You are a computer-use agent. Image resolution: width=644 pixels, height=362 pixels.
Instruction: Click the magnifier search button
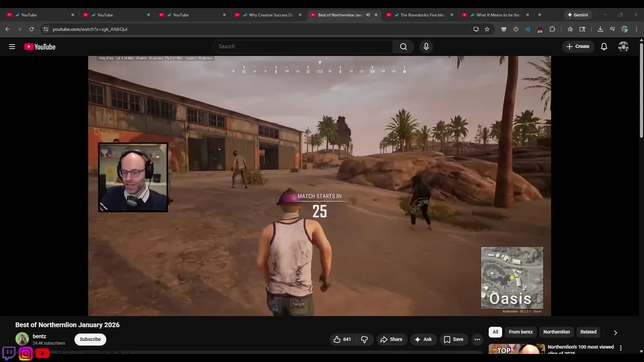coord(403,46)
